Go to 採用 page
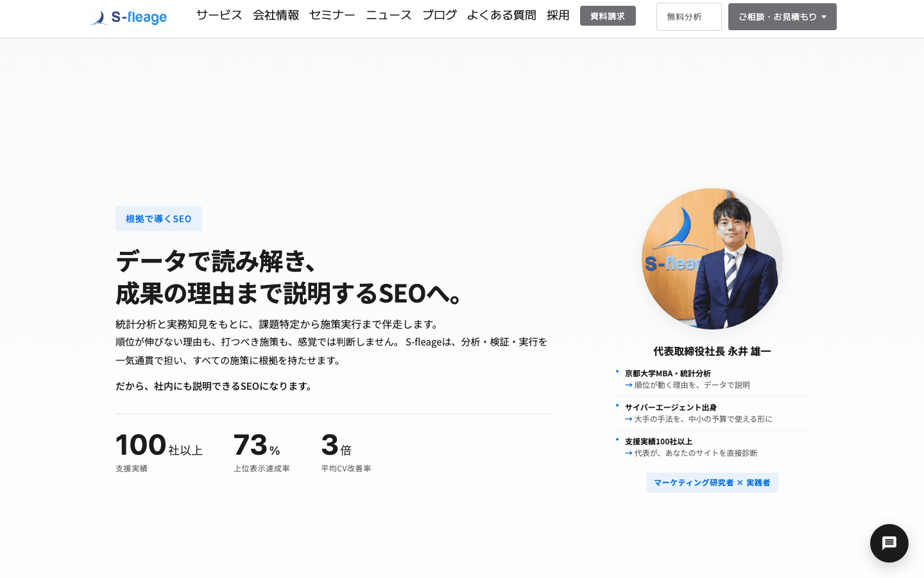The width and height of the screenshot is (924, 578). click(558, 15)
